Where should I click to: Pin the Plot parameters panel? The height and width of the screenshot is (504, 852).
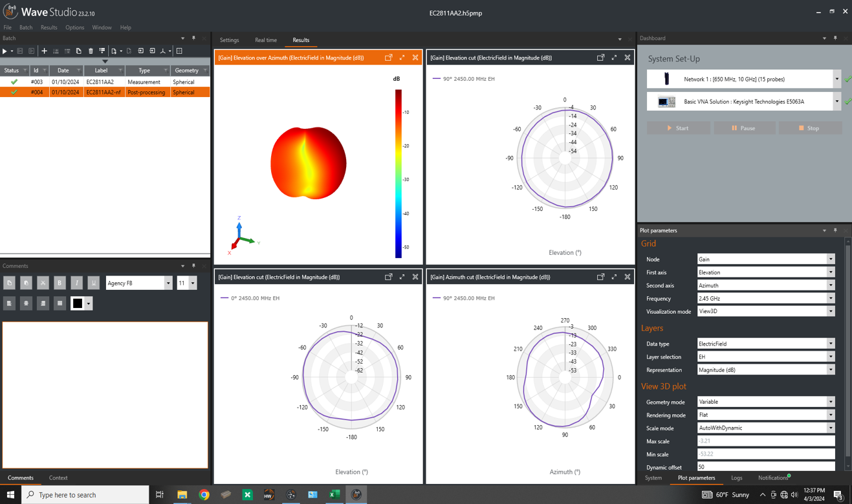[835, 230]
